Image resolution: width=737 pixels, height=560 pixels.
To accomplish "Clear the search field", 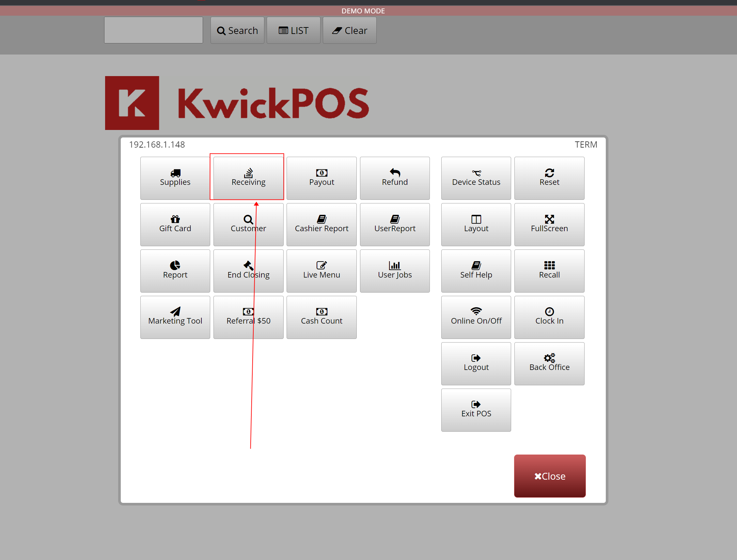I will [x=350, y=30].
